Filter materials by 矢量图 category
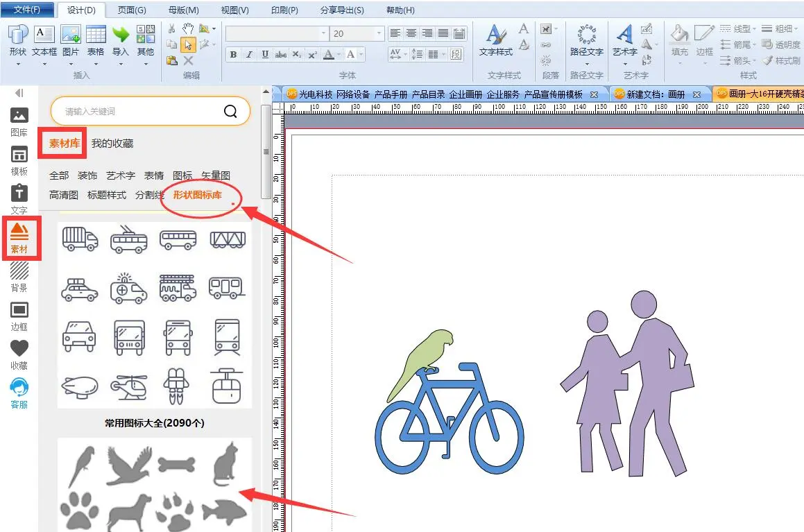This screenshot has width=804, height=532. coord(216,176)
